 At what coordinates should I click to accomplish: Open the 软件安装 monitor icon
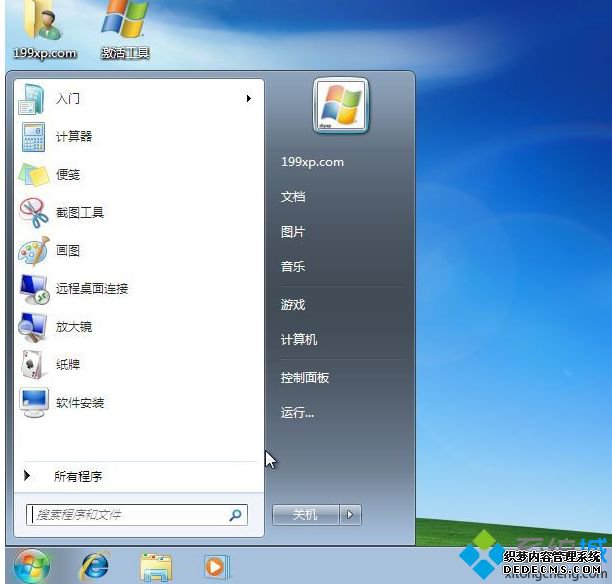[34, 402]
